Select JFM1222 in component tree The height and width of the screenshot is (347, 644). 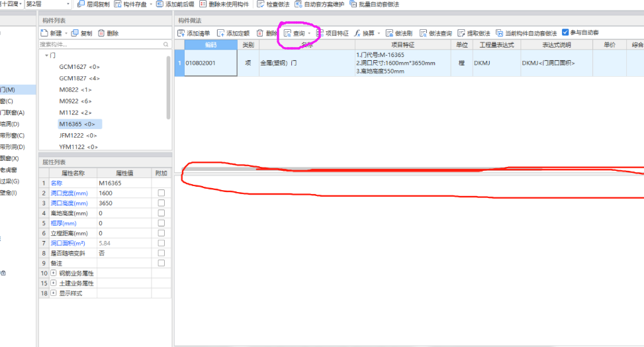coord(78,135)
